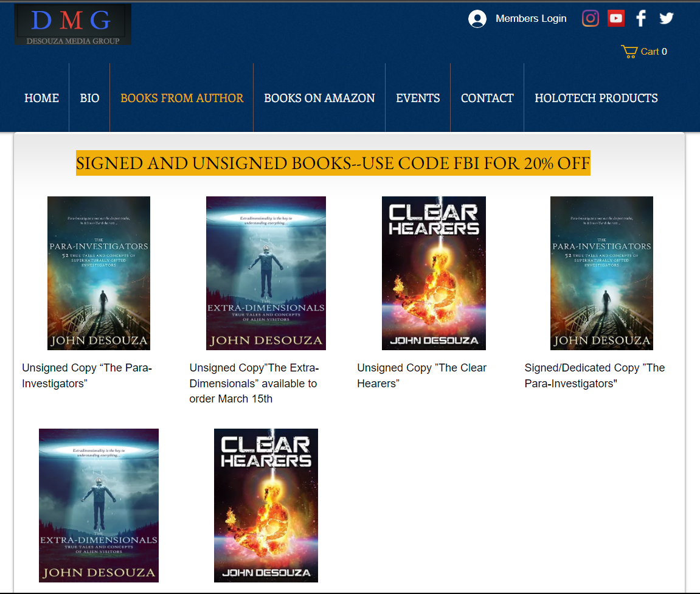Click the Signed/Dedicated Para-Investigators book cover

coord(602,273)
